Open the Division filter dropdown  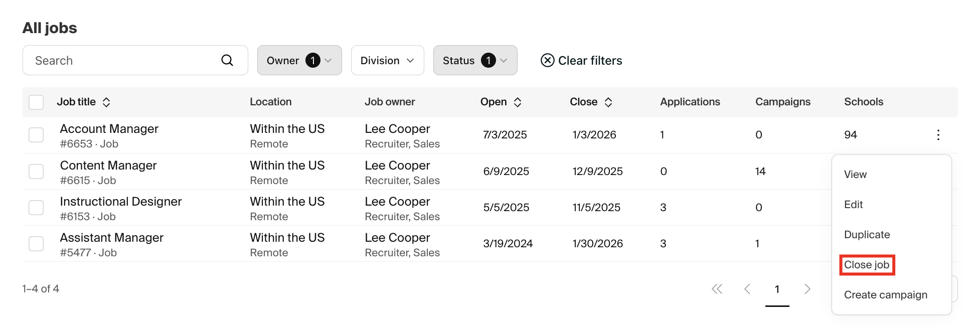click(387, 61)
